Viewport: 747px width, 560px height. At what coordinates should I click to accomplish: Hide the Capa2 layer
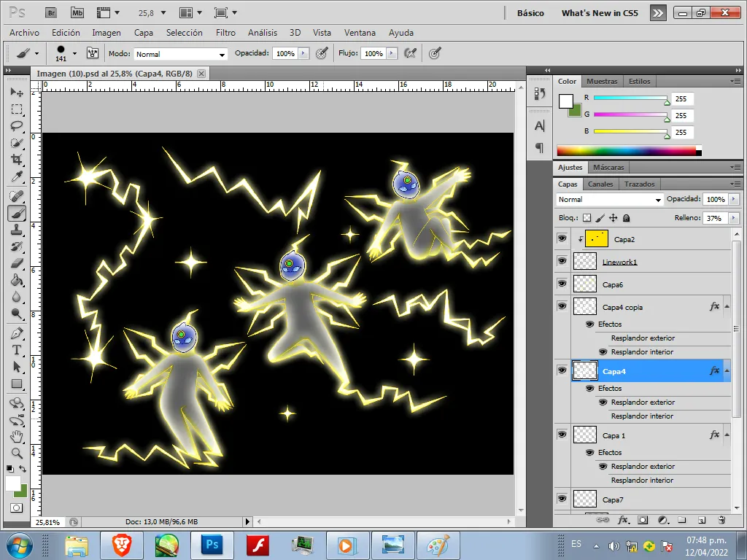(x=562, y=238)
